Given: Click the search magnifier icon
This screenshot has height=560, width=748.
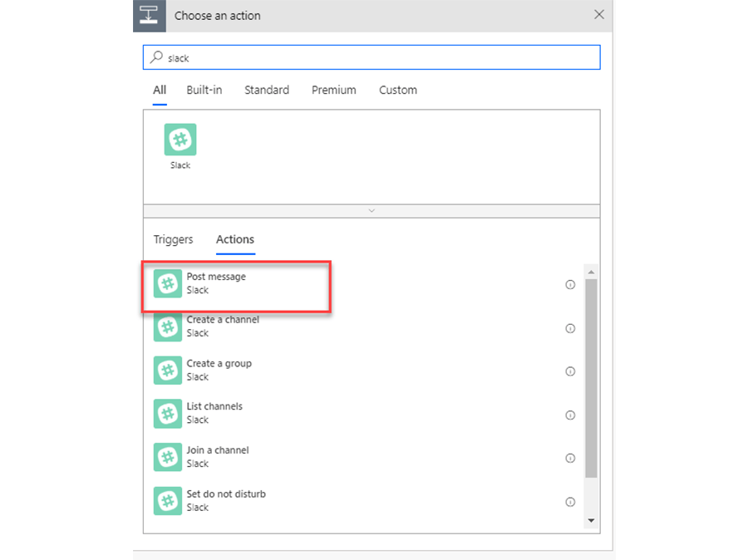Looking at the screenshot, I should click(x=156, y=57).
